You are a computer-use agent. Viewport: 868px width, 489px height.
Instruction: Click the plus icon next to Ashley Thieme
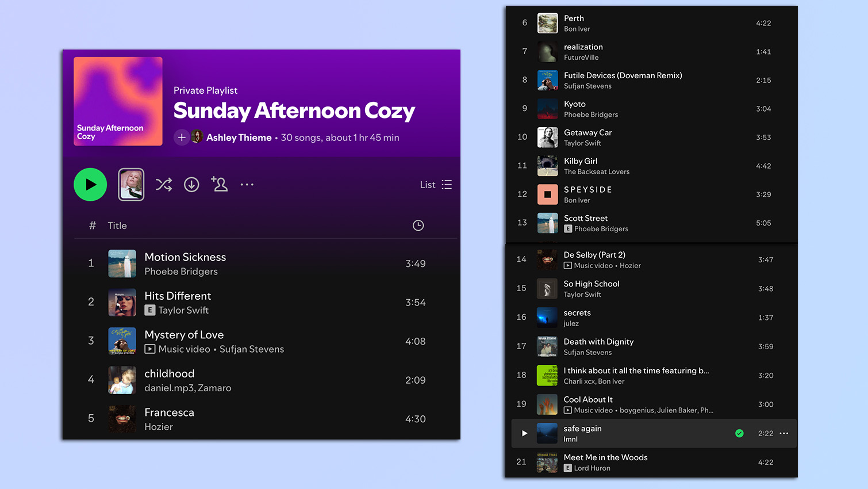tap(182, 137)
